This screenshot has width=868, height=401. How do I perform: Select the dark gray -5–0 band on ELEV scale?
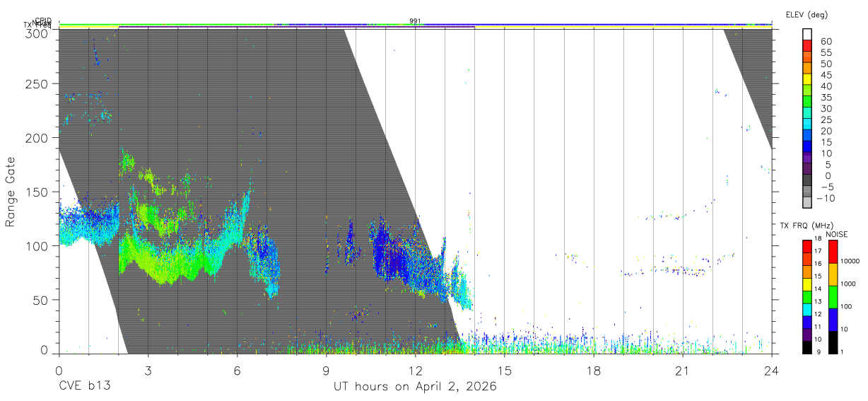[808, 181]
